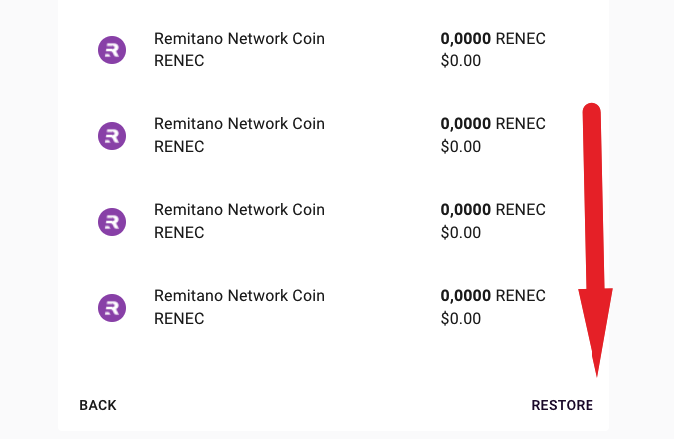The width and height of the screenshot is (674, 439).
Task: Confirm with the RESTORE button
Action: (562, 405)
